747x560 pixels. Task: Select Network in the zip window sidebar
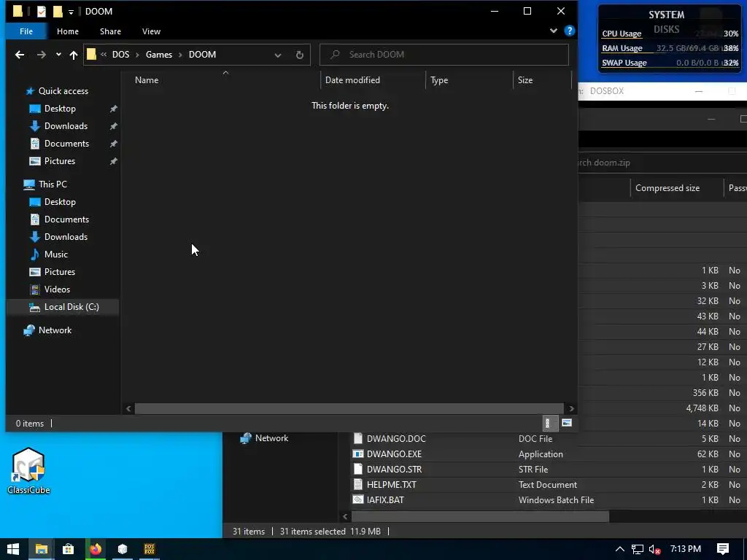(271, 438)
